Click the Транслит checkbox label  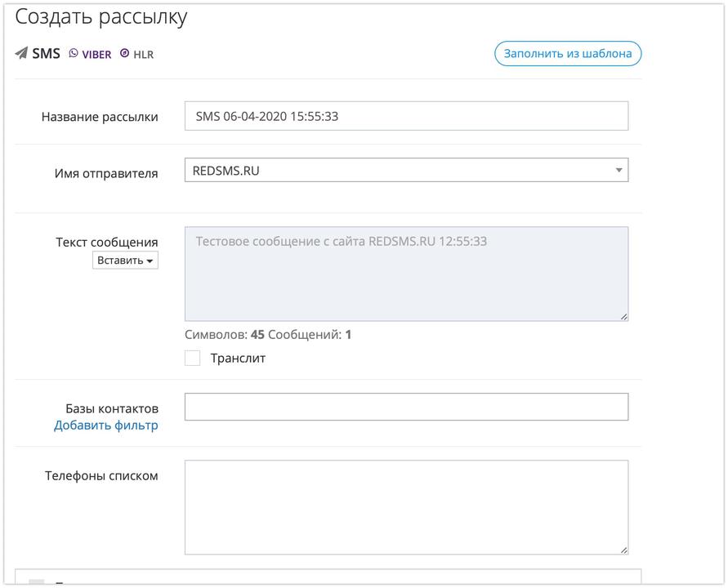[238, 358]
